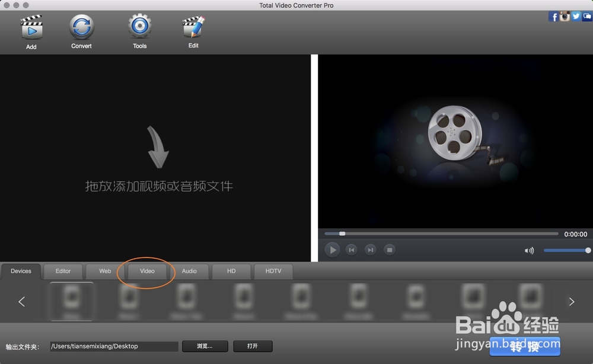Open the Instagram icon in top corner
593x364 pixels.
coord(565,16)
